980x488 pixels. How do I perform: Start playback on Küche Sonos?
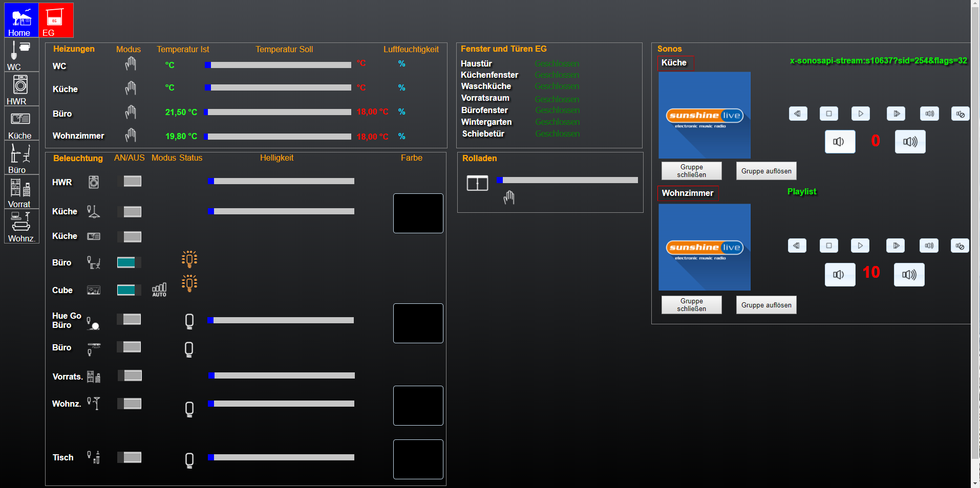(x=861, y=114)
